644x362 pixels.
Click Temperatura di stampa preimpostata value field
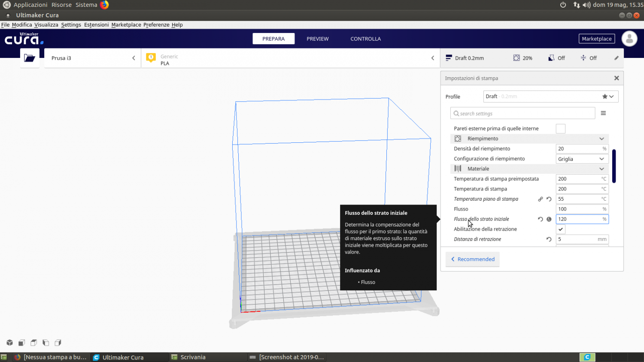(582, 179)
